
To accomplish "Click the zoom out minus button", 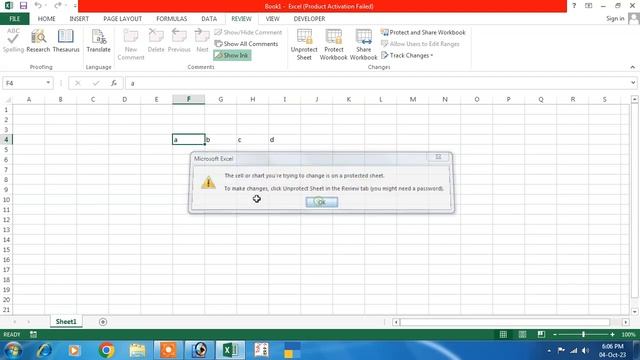I will 555,334.
